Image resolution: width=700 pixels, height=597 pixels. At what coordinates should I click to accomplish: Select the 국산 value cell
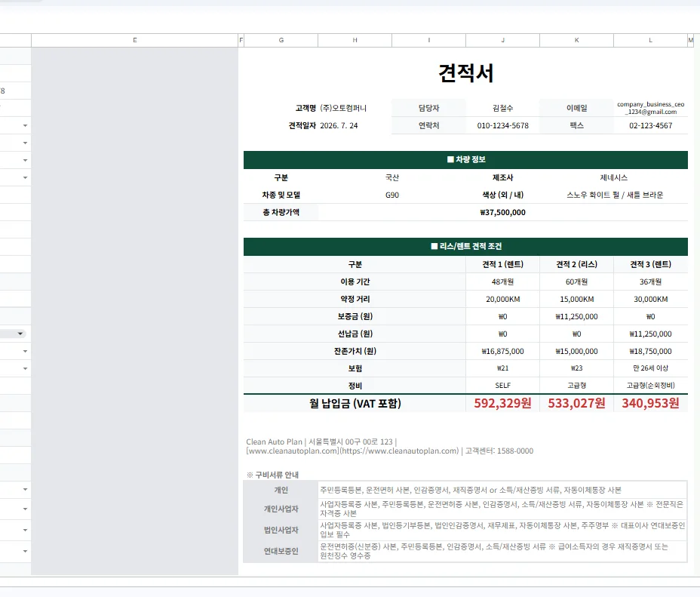coord(392,177)
